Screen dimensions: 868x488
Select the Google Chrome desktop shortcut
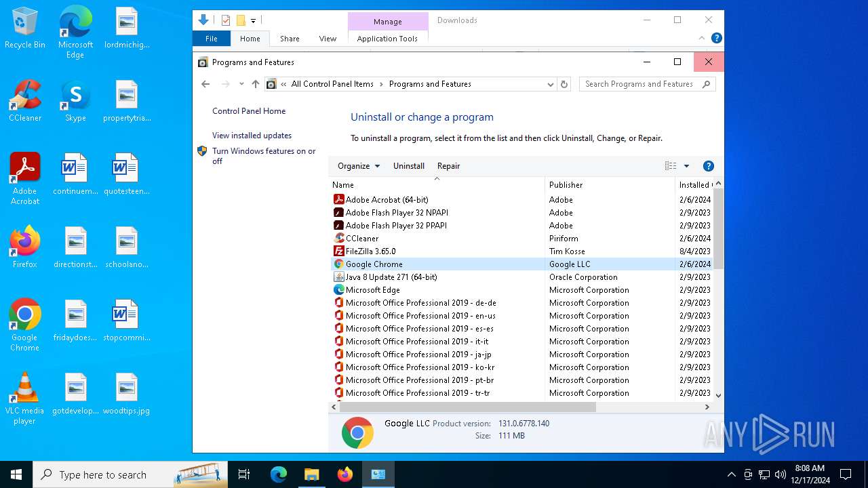pos(25,325)
